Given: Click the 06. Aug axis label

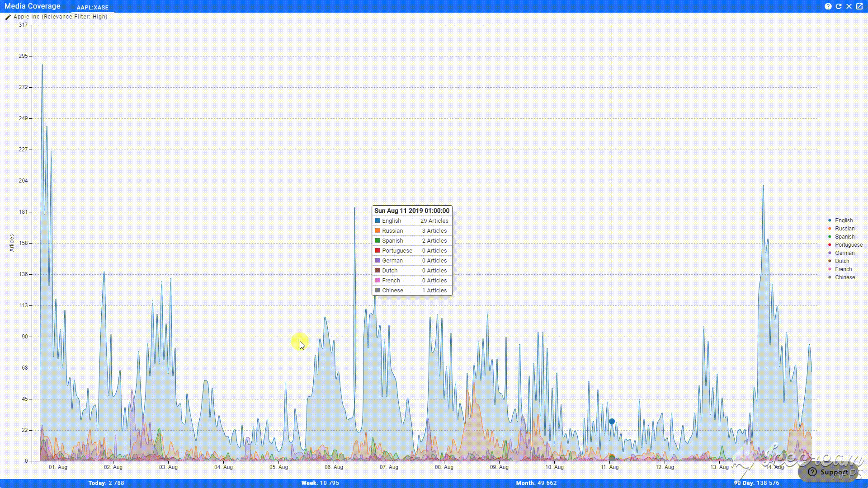Looking at the screenshot, I should 334,467.
